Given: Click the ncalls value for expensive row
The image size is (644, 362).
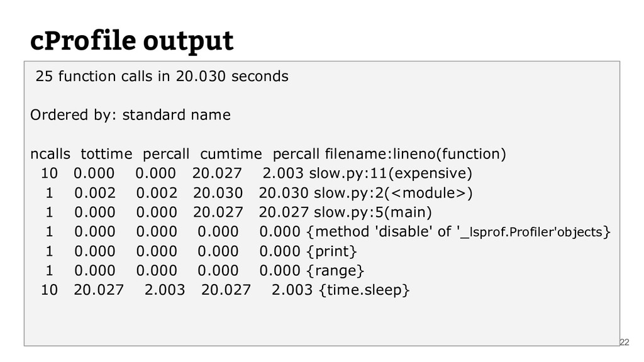Looking at the screenshot, I should tap(48, 173).
